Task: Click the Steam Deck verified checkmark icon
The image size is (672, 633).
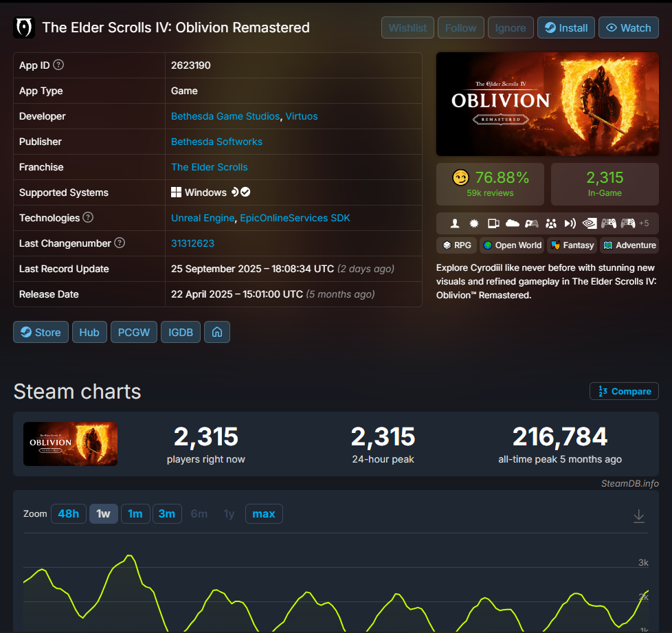Action: pos(245,192)
